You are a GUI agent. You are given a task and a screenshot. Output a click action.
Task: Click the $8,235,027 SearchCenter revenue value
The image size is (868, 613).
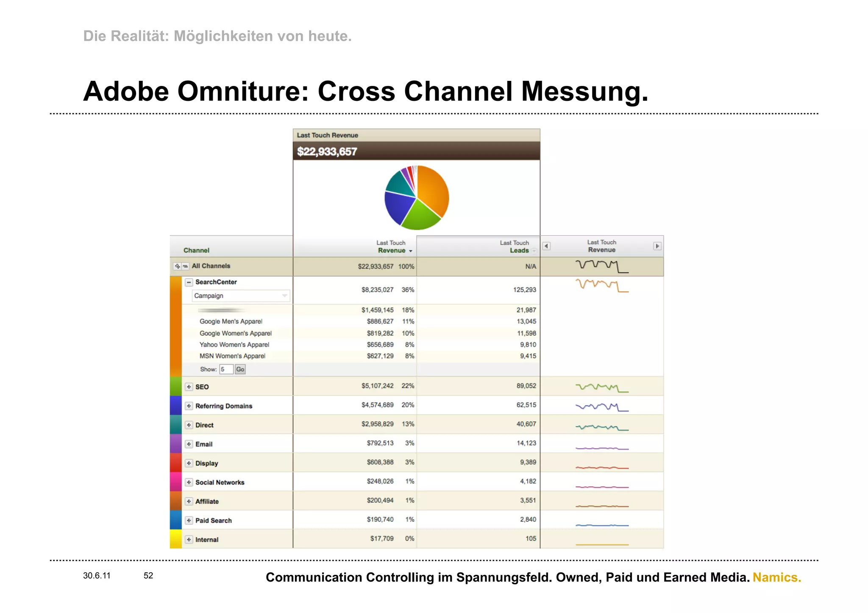pyautogui.click(x=377, y=290)
